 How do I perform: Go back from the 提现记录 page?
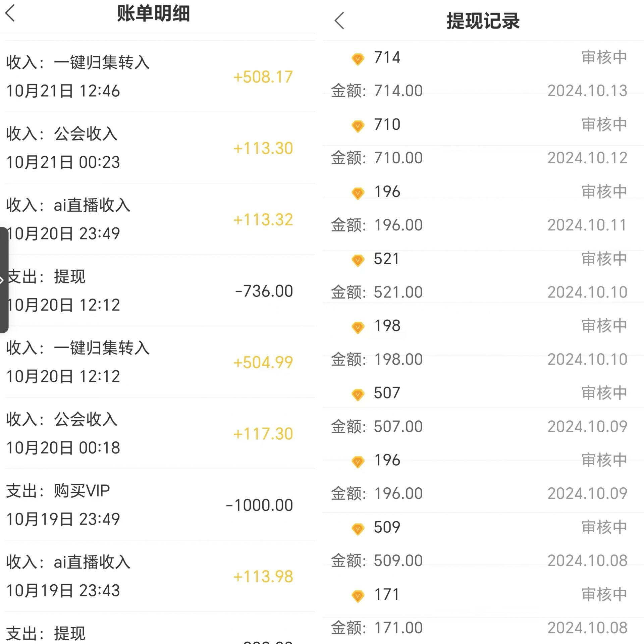(339, 20)
